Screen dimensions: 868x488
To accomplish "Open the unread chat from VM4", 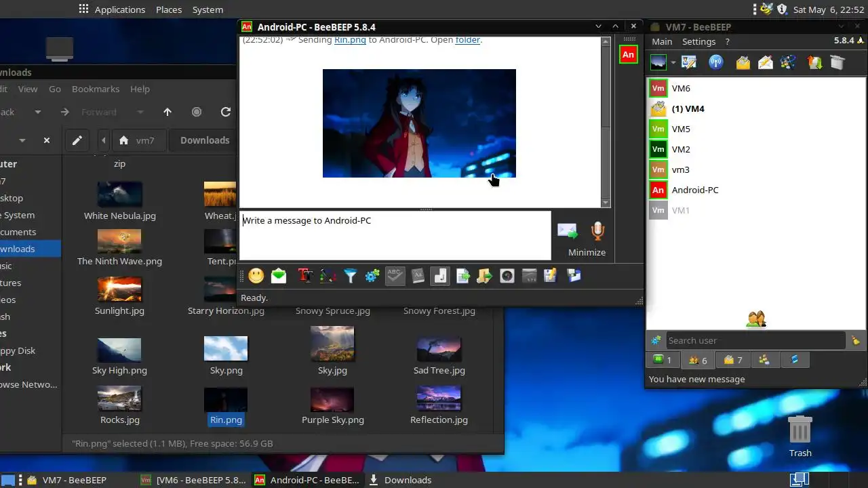I will pyautogui.click(x=756, y=108).
